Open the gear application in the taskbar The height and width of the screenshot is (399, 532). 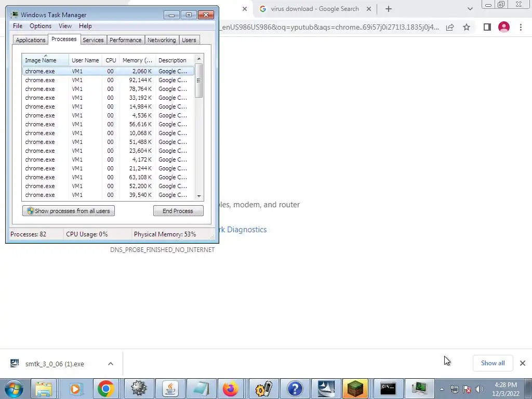click(138, 389)
